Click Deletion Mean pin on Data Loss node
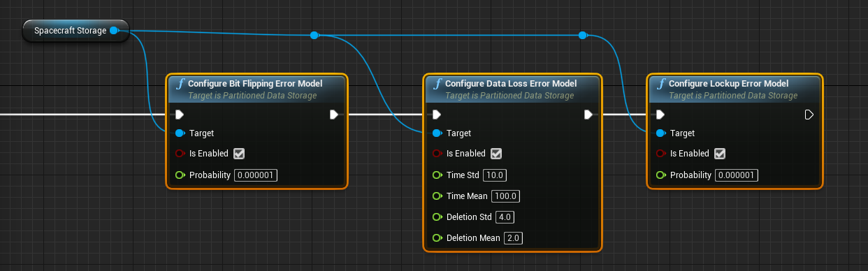Screen dimensions: 868x271 [437, 237]
